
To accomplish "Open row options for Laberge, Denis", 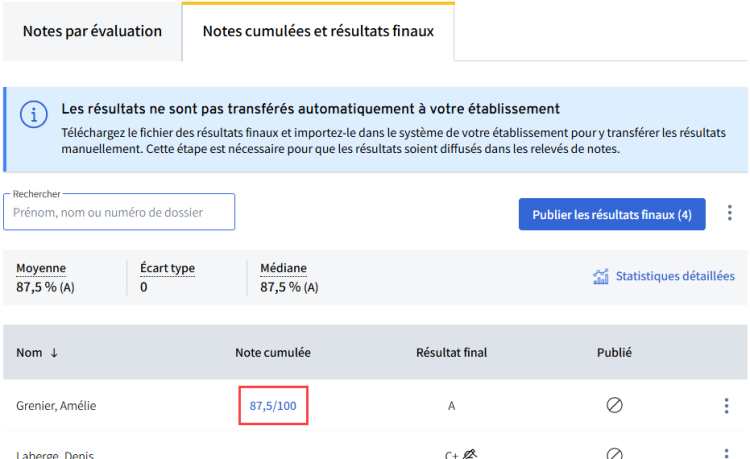I will [726, 453].
